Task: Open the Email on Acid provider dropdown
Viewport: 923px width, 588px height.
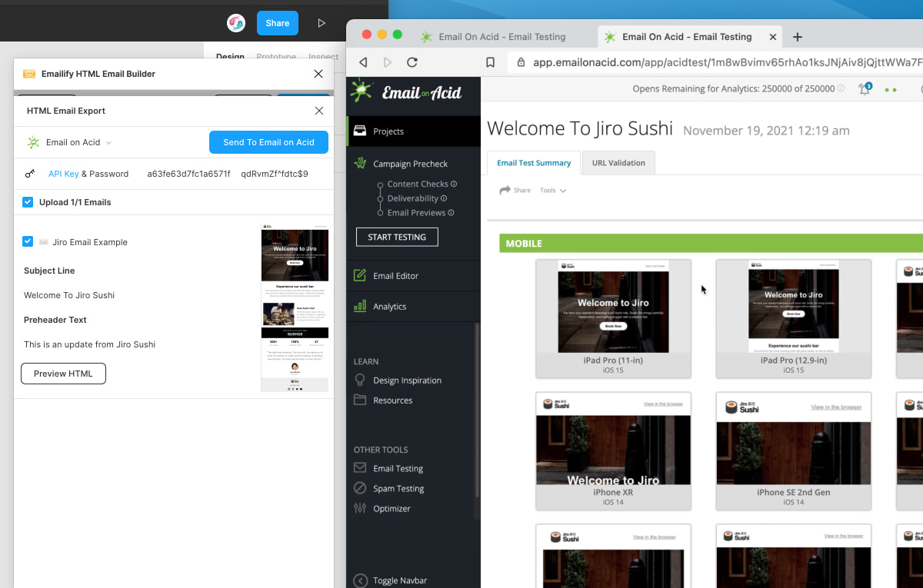Action: pyautogui.click(x=70, y=142)
